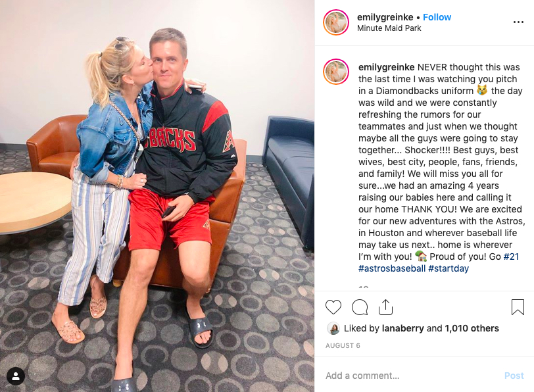This screenshot has width=534, height=392.
Task: Share the post using the share icon
Action: (385, 307)
